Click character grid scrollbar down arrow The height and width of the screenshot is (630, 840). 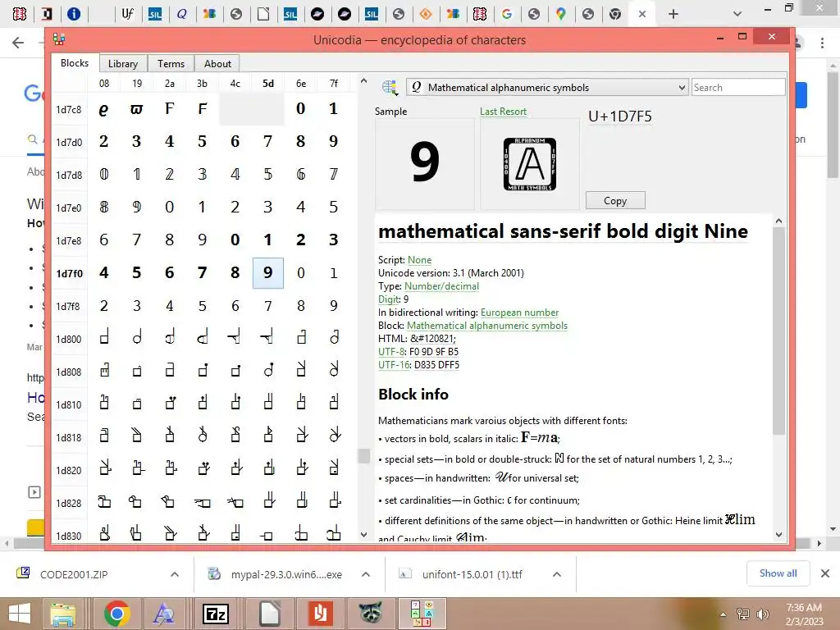coord(363,534)
